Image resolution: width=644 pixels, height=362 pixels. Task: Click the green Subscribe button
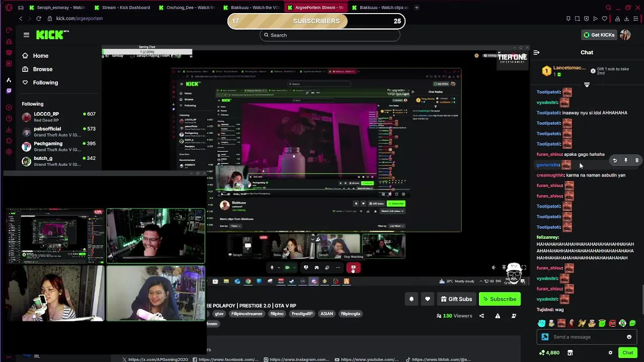click(x=500, y=299)
